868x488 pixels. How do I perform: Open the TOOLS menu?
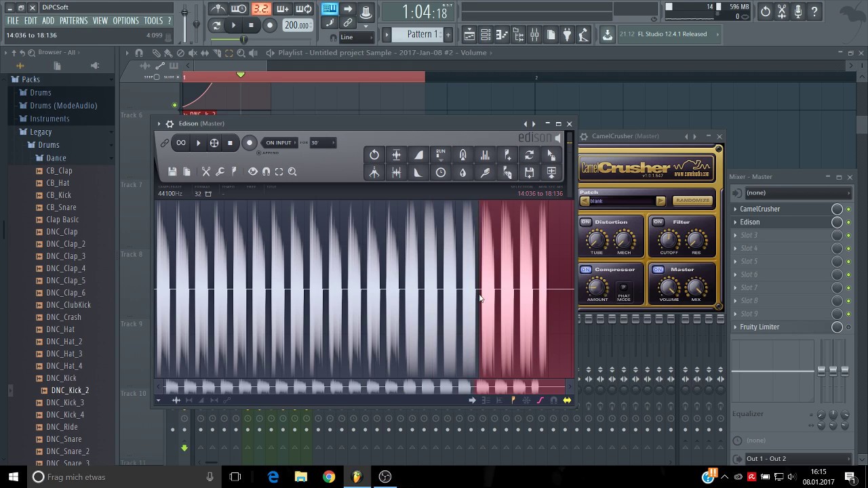coord(153,21)
